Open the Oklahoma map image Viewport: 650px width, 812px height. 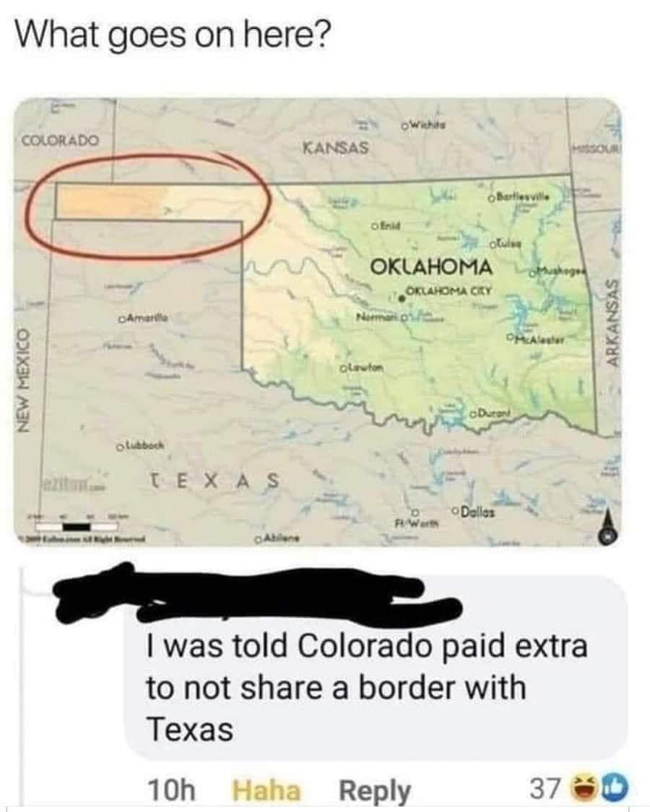[317, 322]
